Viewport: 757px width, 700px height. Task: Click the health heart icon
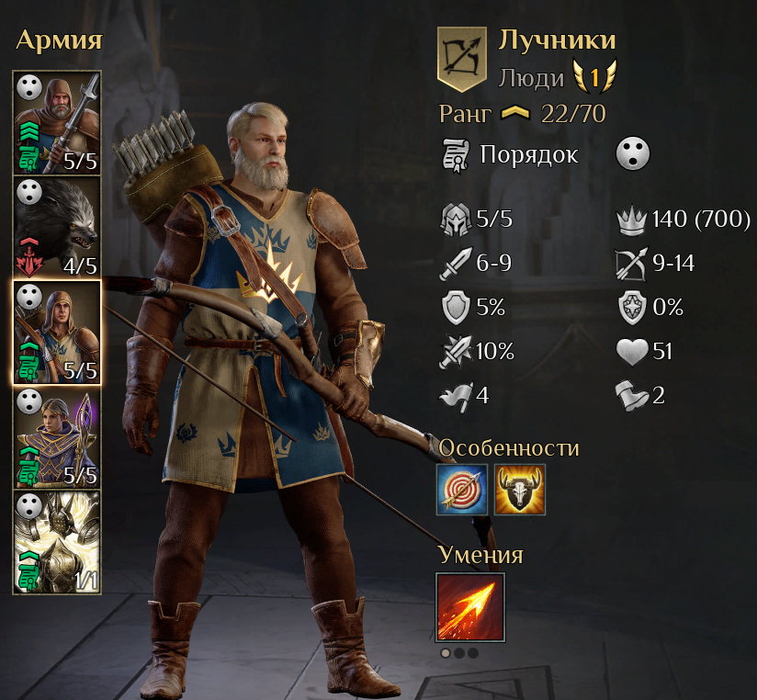click(x=632, y=352)
